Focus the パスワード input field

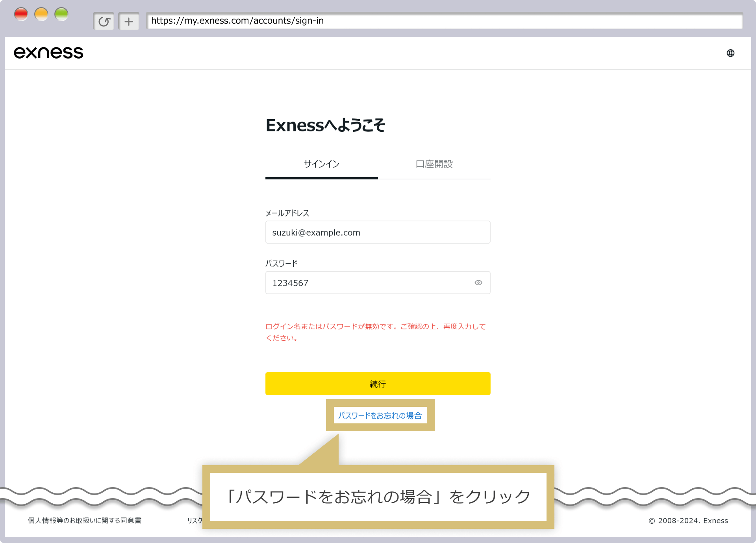tap(378, 283)
